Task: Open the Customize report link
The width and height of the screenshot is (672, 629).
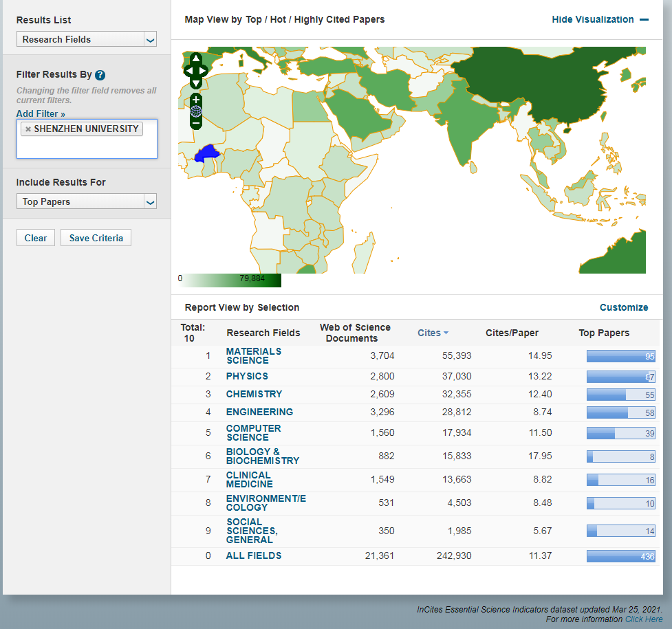Action: [x=623, y=307]
